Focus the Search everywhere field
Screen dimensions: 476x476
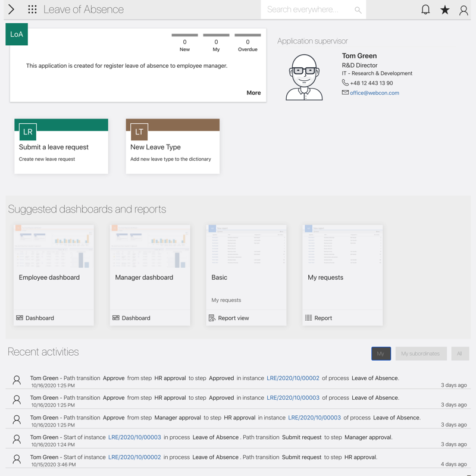[x=306, y=10]
